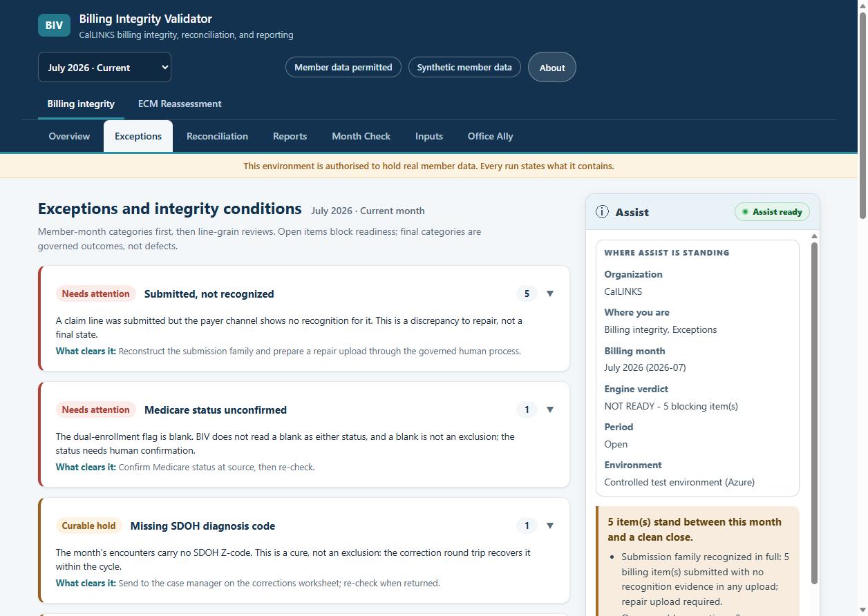Switch to the Inputs tab
Image resolution: width=868 pixels, height=616 pixels.
pyautogui.click(x=429, y=136)
